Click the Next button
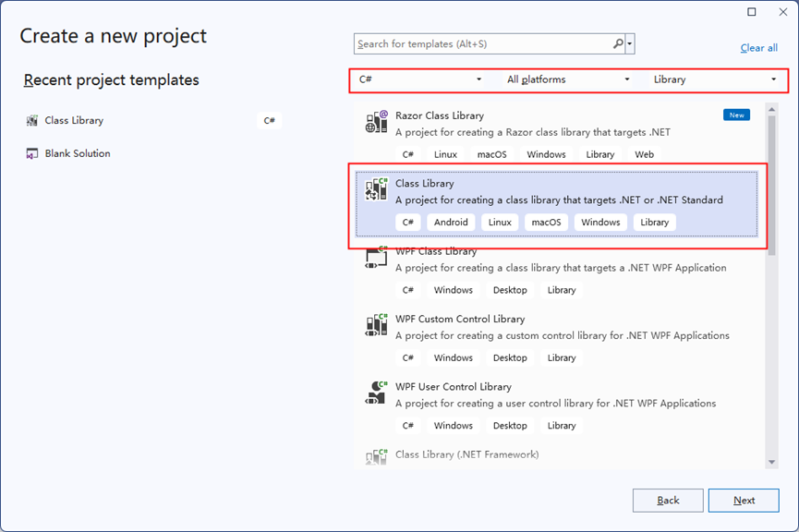 (744, 501)
